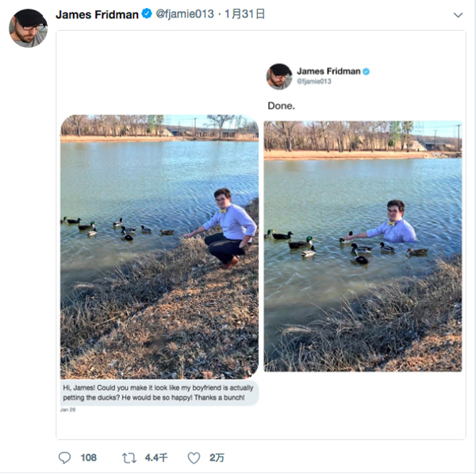476x474 pixels.
Task: Open the edited photo of man in the lake
Action: tap(363, 246)
